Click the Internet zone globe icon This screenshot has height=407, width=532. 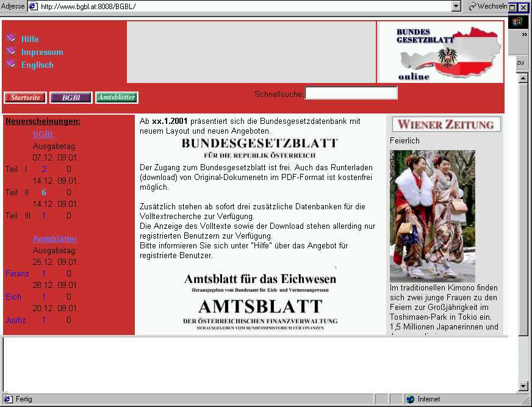[x=410, y=399]
